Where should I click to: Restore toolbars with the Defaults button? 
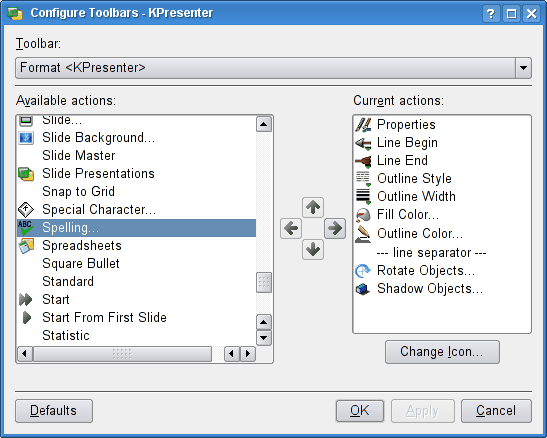point(54,411)
